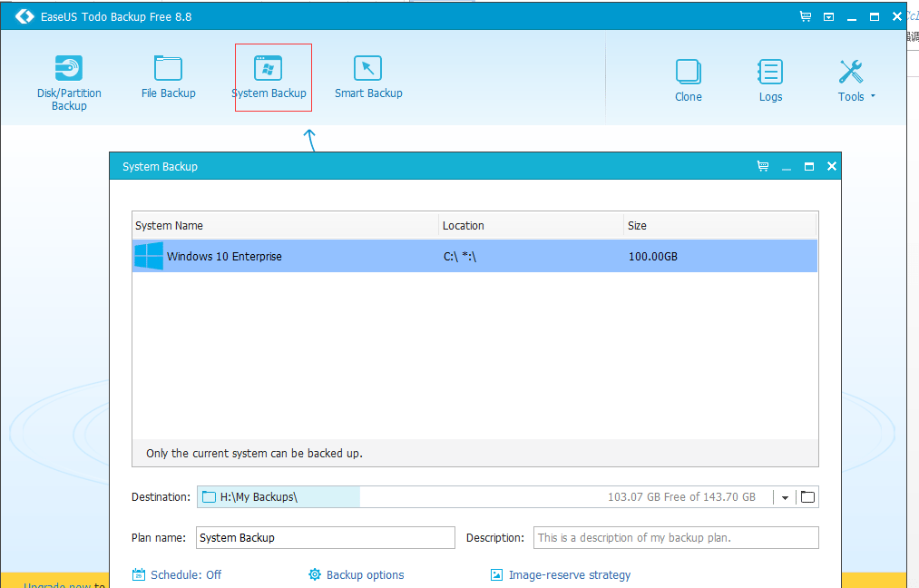Click the shopping cart icon in the System Backup dialog
The width and height of the screenshot is (919, 588).
[763, 166]
